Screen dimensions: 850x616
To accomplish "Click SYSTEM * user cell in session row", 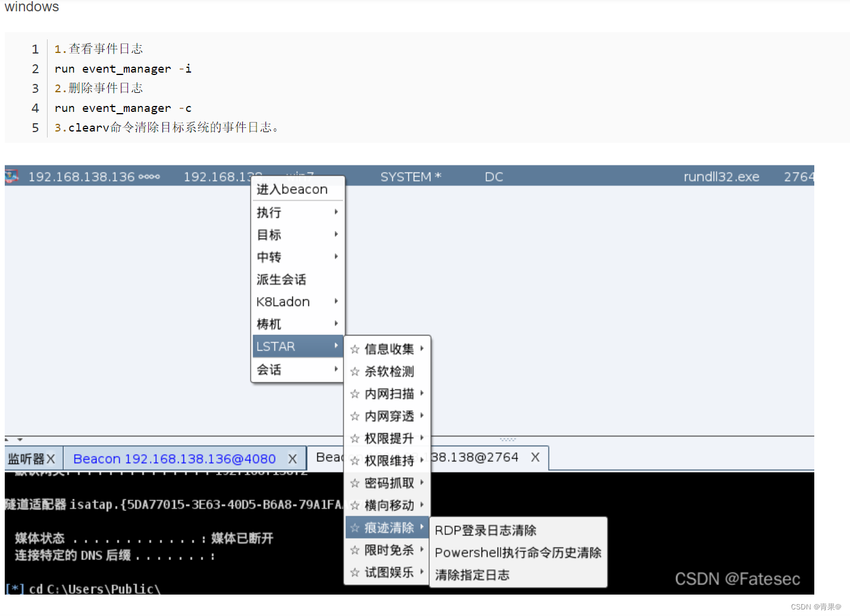I will (x=411, y=177).
